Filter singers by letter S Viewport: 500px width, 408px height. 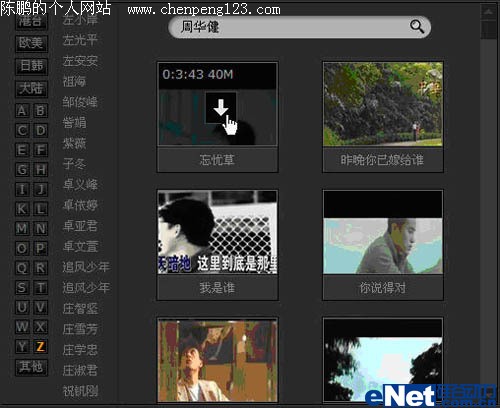[x=22, y=287]
